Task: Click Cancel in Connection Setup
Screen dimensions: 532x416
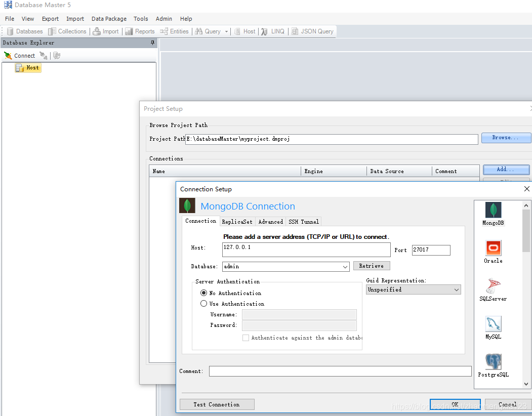Action: pyautogui.click(x=507, y=404)
